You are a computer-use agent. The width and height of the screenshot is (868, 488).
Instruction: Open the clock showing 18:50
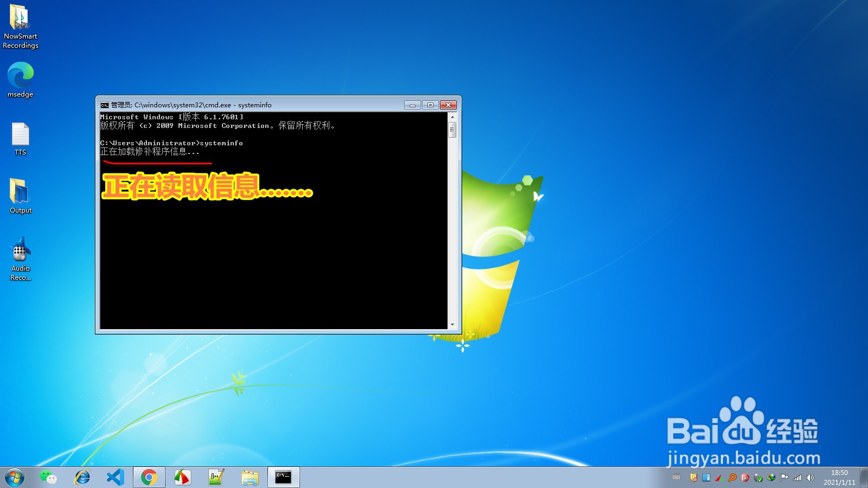(x=839, y=478)
